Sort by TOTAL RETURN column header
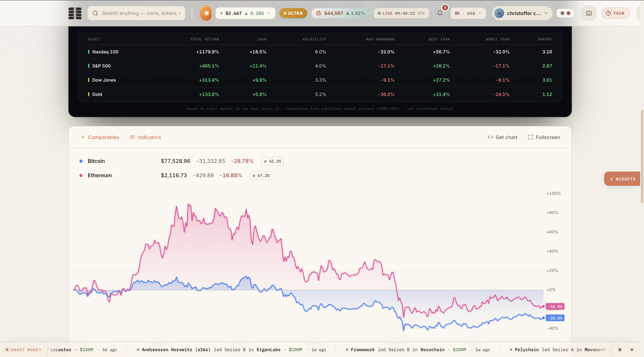The width and height of the screenshot is (644, 357). [204, 39]
